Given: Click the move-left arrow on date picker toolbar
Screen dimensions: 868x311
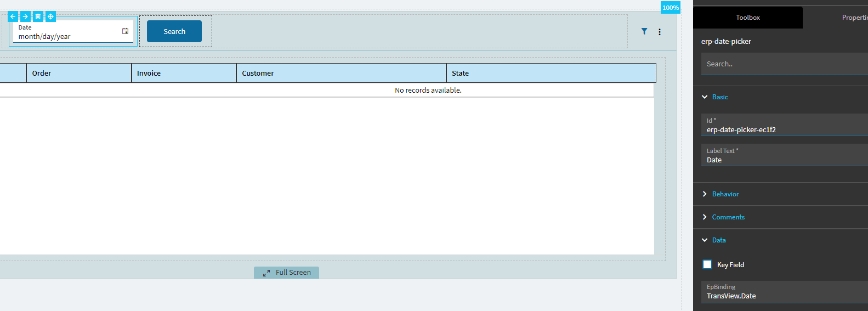Looking at the screenshot, I should tap(13, 16).
